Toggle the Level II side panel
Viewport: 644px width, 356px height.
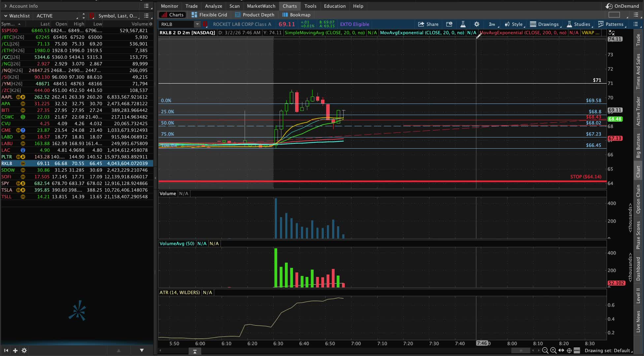(x=638, y=296)
